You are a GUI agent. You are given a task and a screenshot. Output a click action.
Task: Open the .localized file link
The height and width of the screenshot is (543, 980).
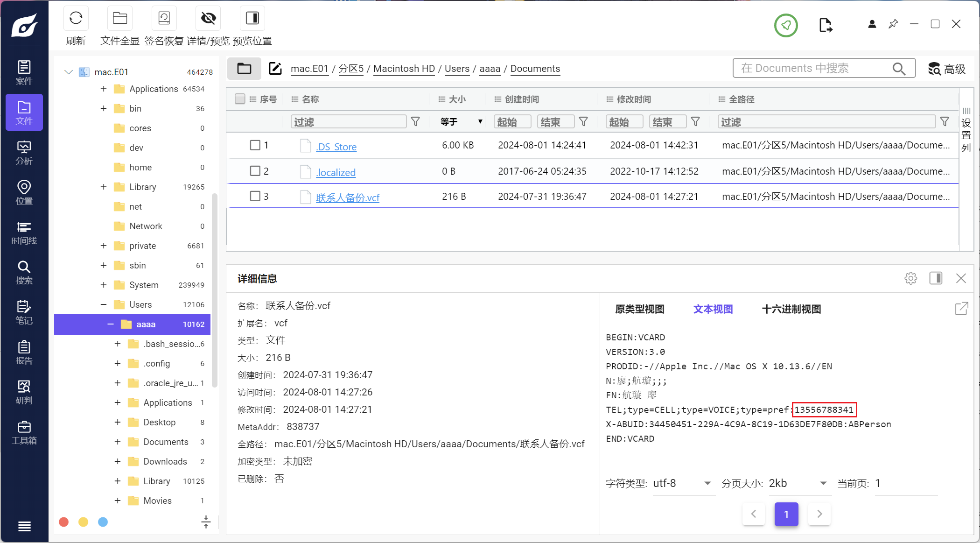tap(336, 172)
